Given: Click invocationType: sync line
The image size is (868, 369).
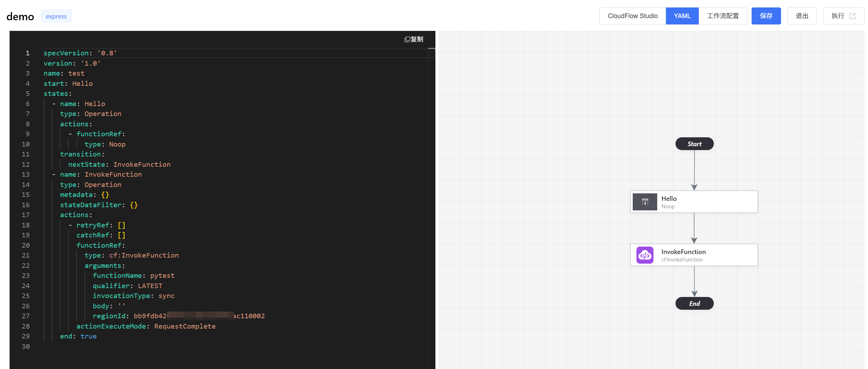Looking at the screenshot, I should tap(133, 296).
